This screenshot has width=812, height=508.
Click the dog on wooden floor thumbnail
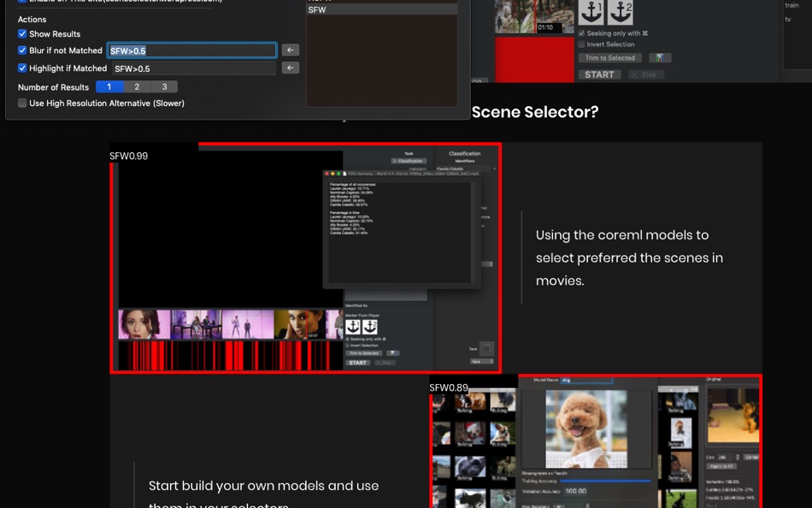pos(733,414)
